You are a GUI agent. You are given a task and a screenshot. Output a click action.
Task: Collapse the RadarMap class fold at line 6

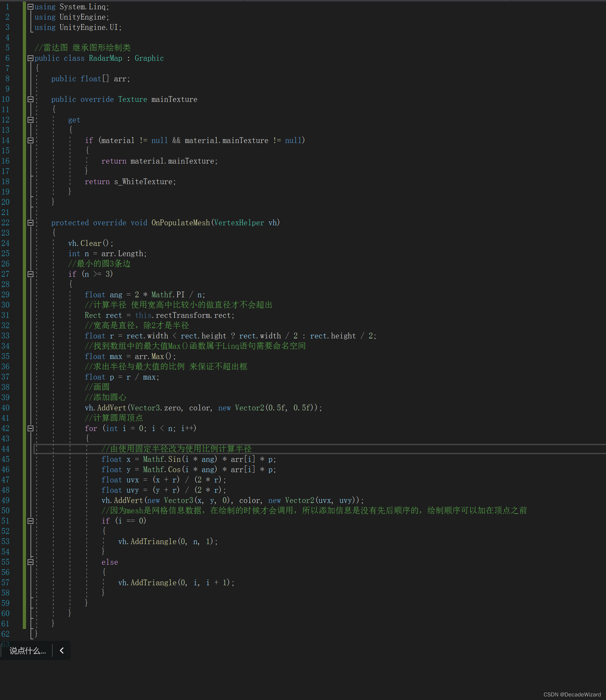31,58
